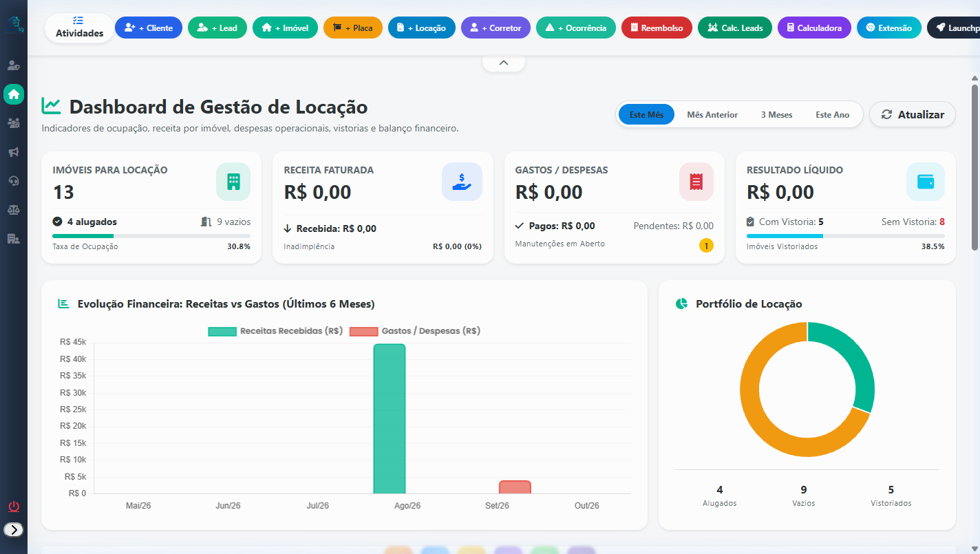The height and width of the screenshot is (554, 980).
Task: Click the hand-with-dollar icon on Receita Faturada card
Action: click(x=462, y=182)
